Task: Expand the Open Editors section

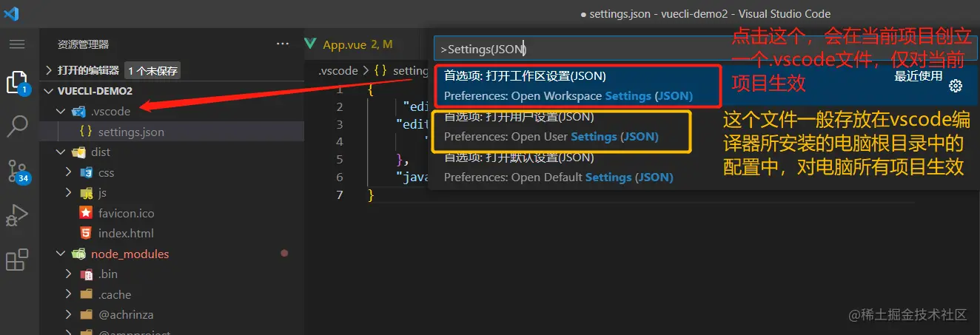Action: click(49, 71)
